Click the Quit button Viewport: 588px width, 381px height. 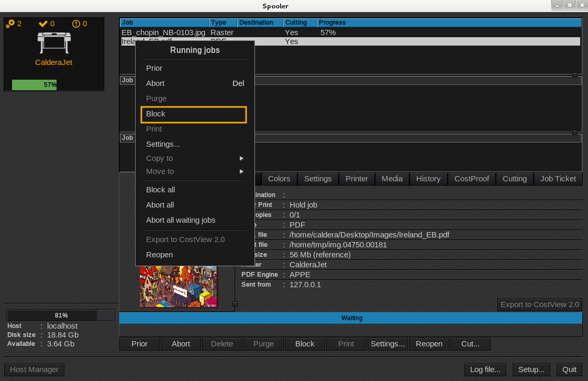coord(569,369)
